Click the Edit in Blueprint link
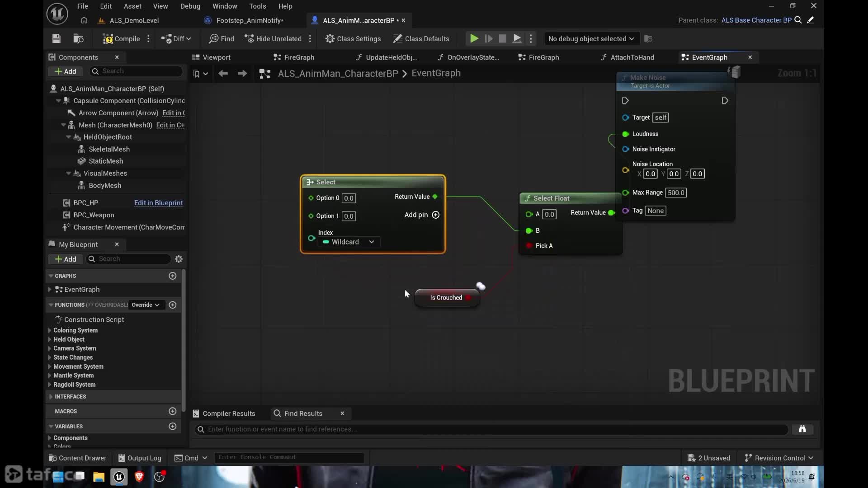Viewport: 868px width, 488px height. (x=158, y=203)
